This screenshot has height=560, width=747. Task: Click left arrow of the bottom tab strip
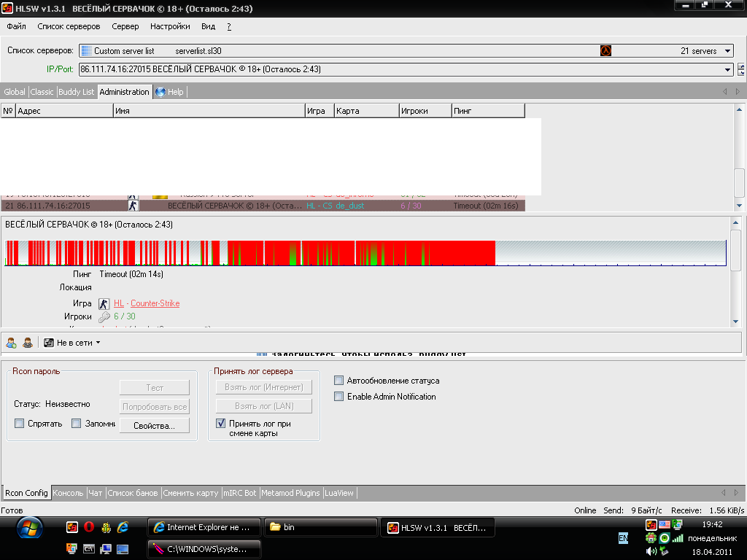pyautogui.click(x=724, y=492)
